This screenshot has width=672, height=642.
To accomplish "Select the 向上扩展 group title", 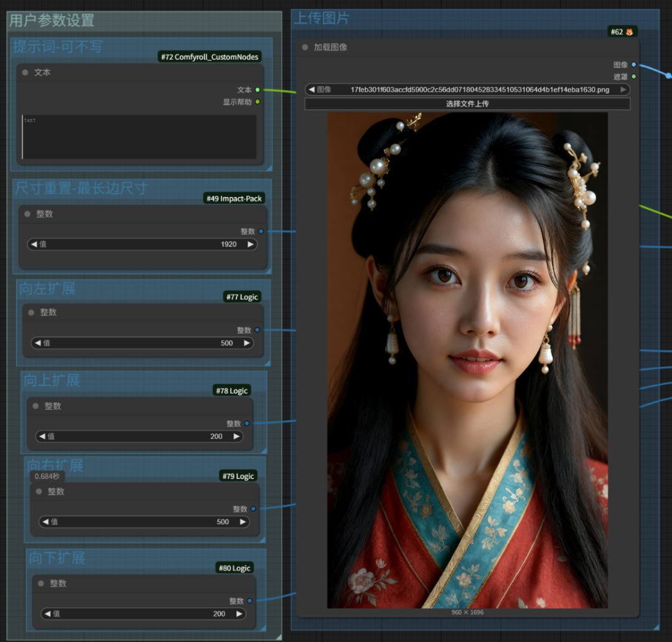I will point(52,380).
